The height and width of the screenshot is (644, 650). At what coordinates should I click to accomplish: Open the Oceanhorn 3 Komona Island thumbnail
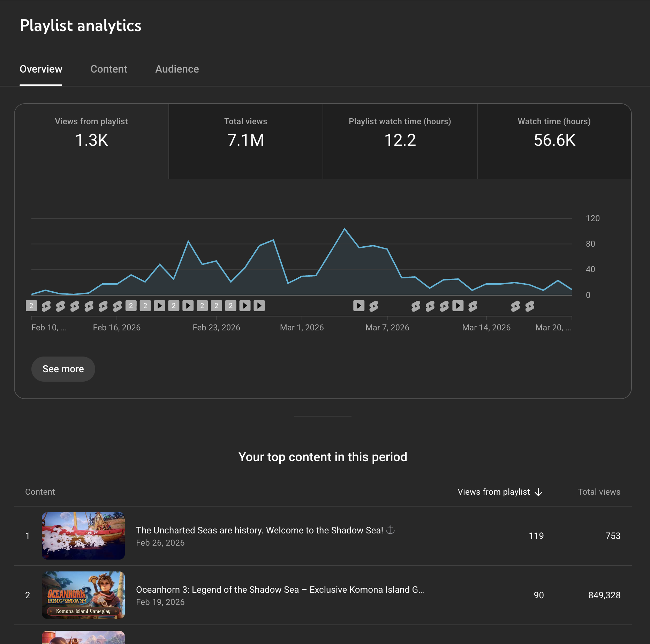[x=83, y=595]
